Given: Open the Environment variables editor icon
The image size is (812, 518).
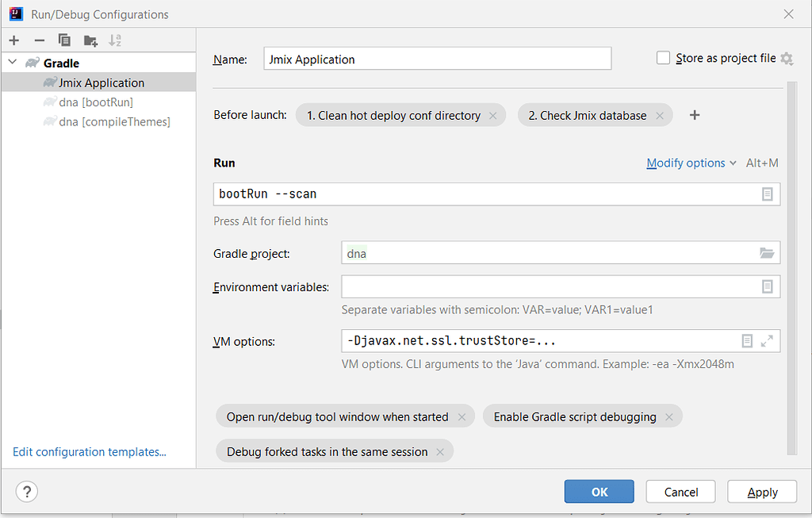Looking at the screenshot, I should tap(767, 286).
